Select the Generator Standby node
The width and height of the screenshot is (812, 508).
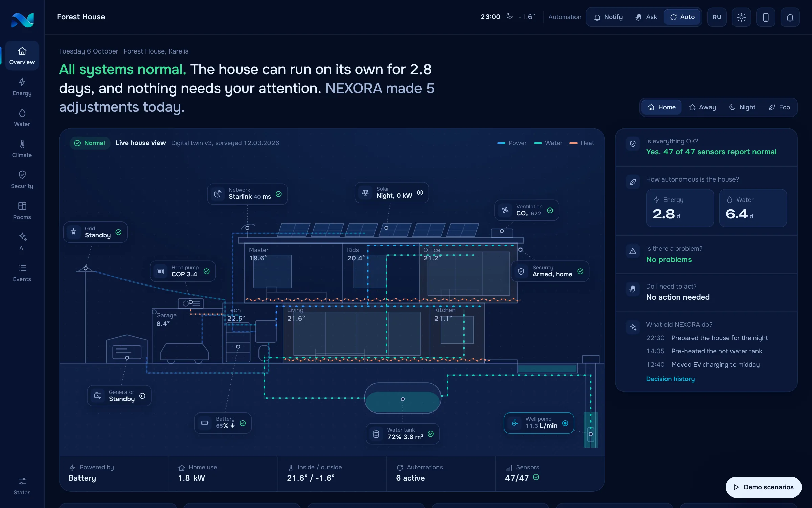point(119,396)
